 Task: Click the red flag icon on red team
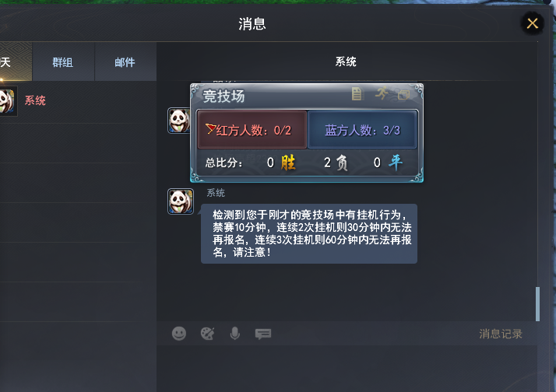click(210, 128)
